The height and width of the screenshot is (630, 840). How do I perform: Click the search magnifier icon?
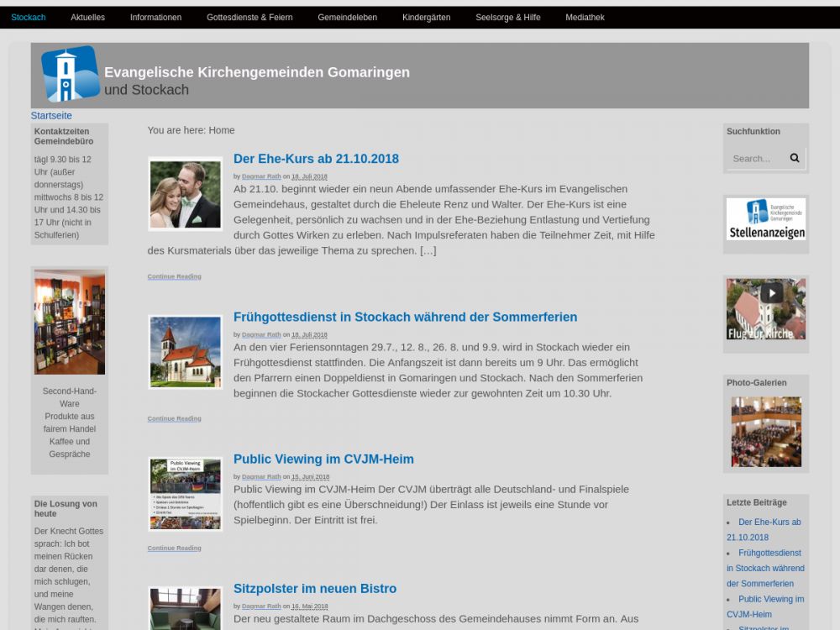click(795, 158)
